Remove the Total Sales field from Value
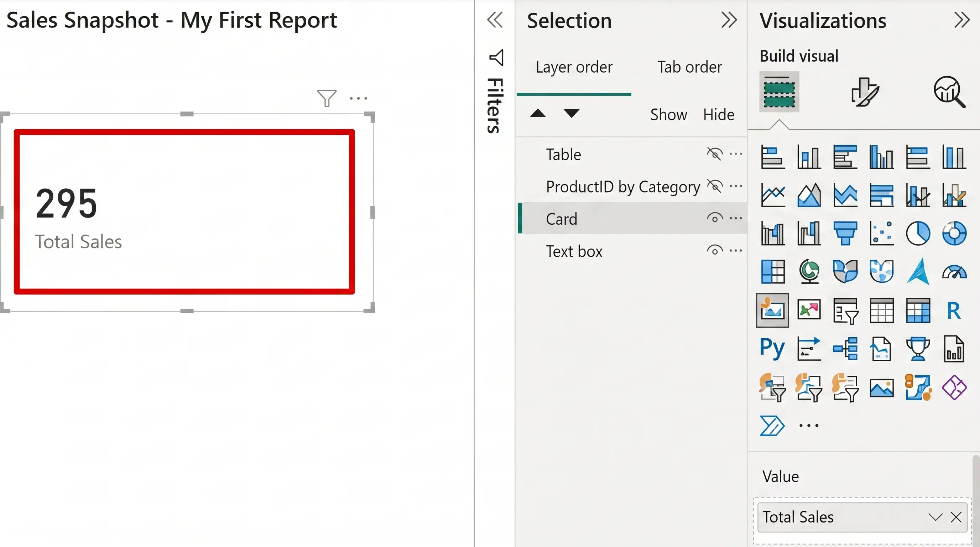Viewport: 980px width, 547px height. [x=956, y=517]
